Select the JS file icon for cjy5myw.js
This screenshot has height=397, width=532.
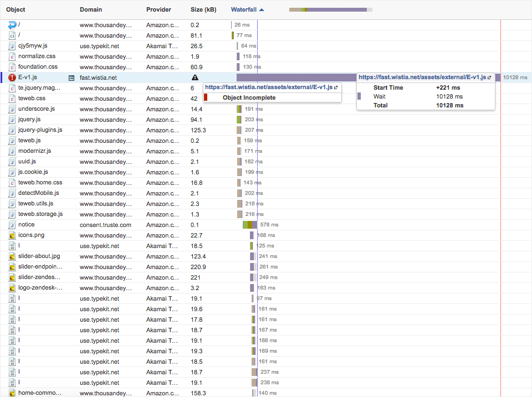(x=12, y=46)
